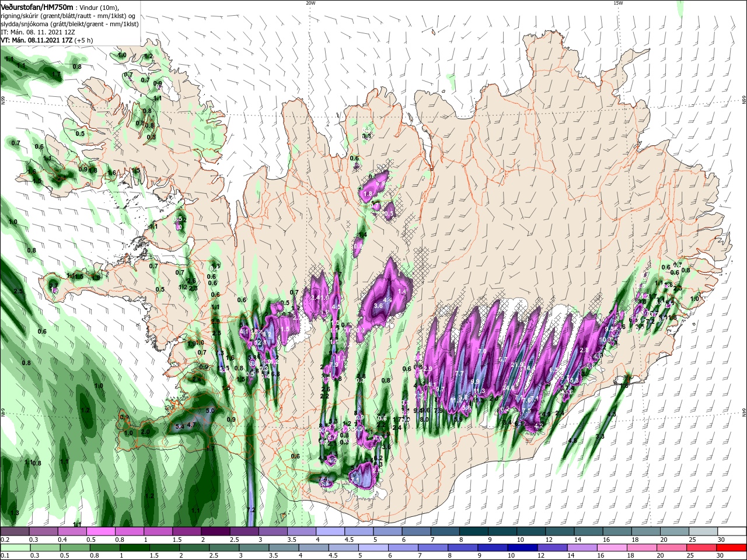Viewport: 747px width, 560px height.
Task: Click the white final swatch in snow legend
Action: [732, 532]
